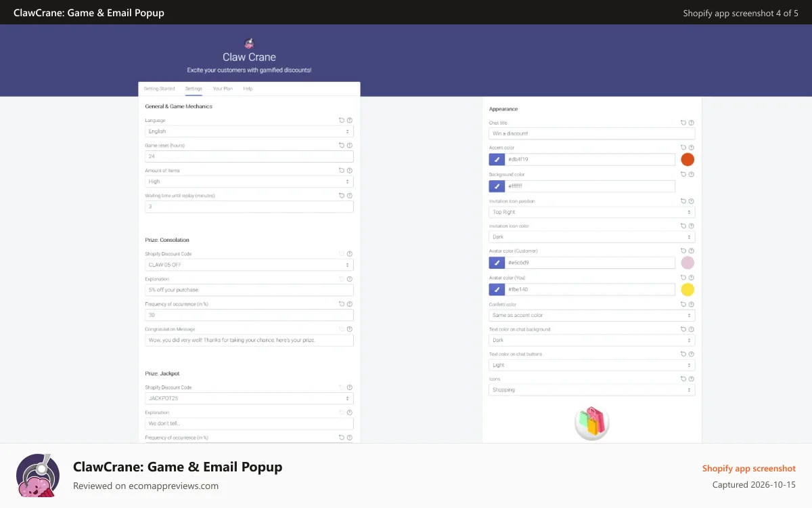This screenshot has height=508, width=812.
Task: Open Avatar color (Customer) brush picker
Action: point(497,262)
